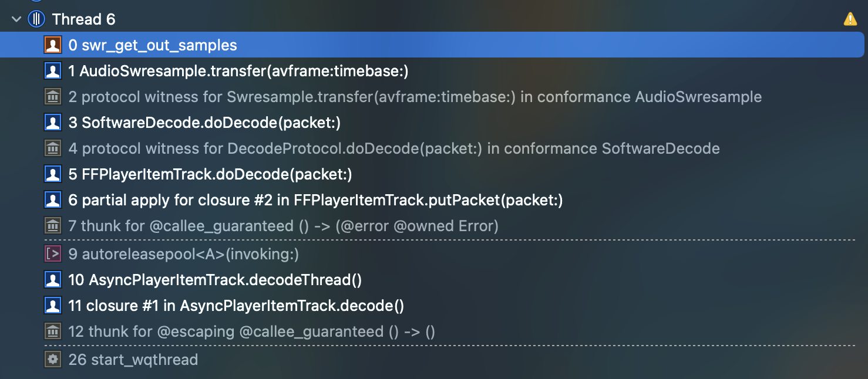Click the gear icon beside start_wqthread

click(53, 359)
